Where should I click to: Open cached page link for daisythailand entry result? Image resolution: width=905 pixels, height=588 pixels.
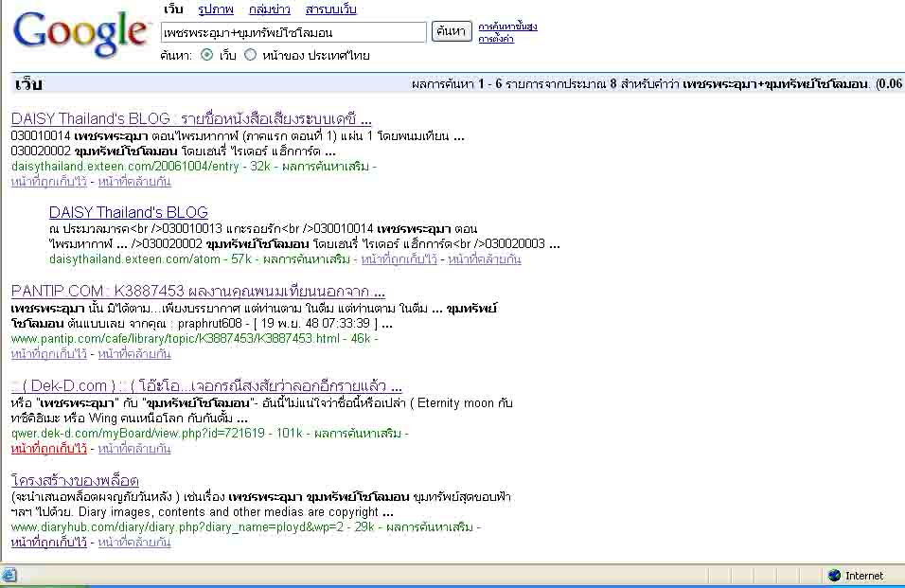tap(48, 181)
